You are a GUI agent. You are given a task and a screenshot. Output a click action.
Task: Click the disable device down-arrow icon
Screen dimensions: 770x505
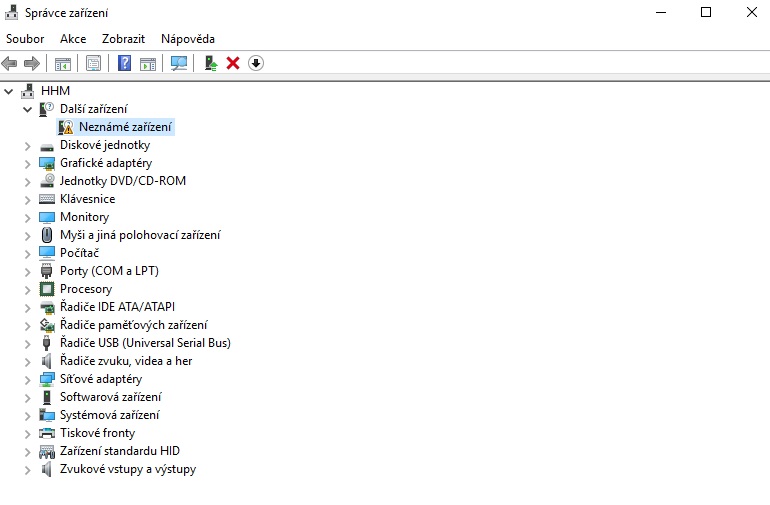coord(256,63)
